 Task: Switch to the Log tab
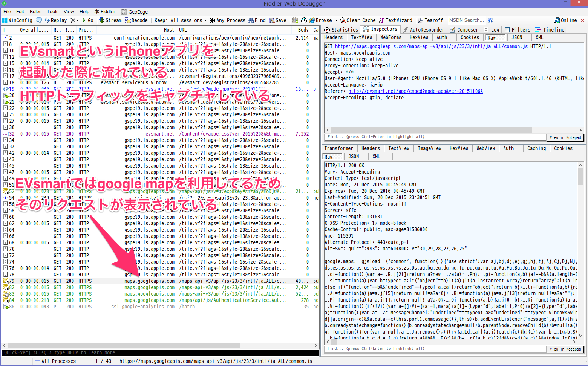click(x=492, y=30)
